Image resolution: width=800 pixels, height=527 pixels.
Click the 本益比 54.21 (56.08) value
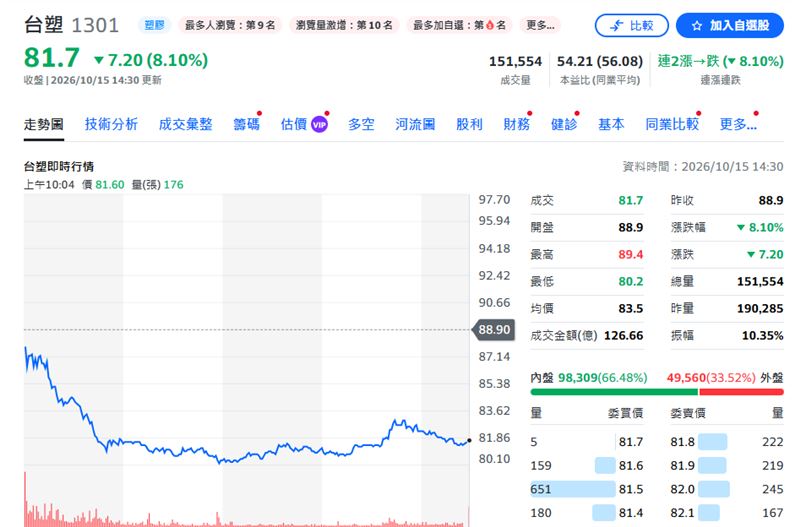pyautogui.click(x=599, y=62)
